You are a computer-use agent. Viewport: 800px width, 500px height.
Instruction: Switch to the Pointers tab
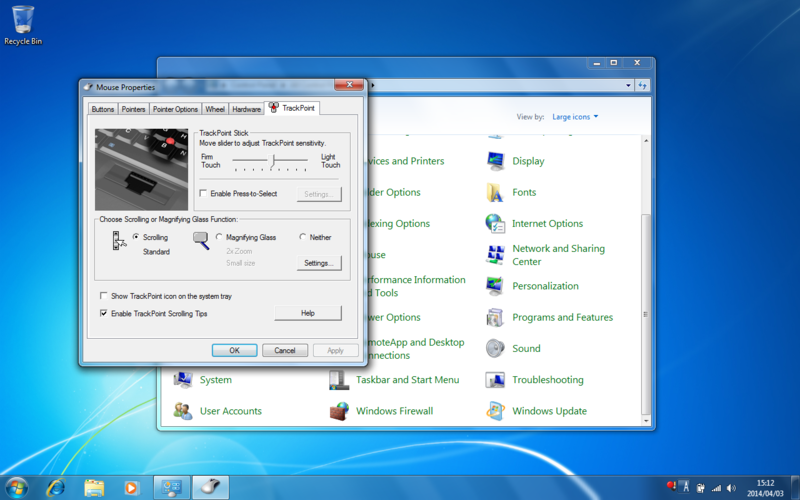click(134, 109)
